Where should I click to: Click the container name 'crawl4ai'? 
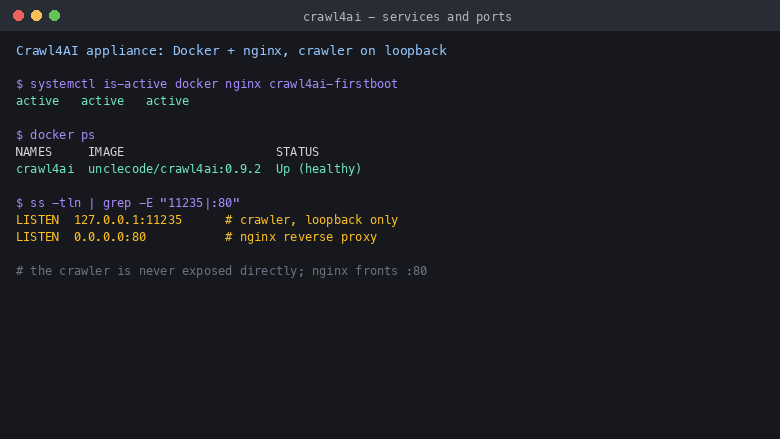(x=45, y=169)
